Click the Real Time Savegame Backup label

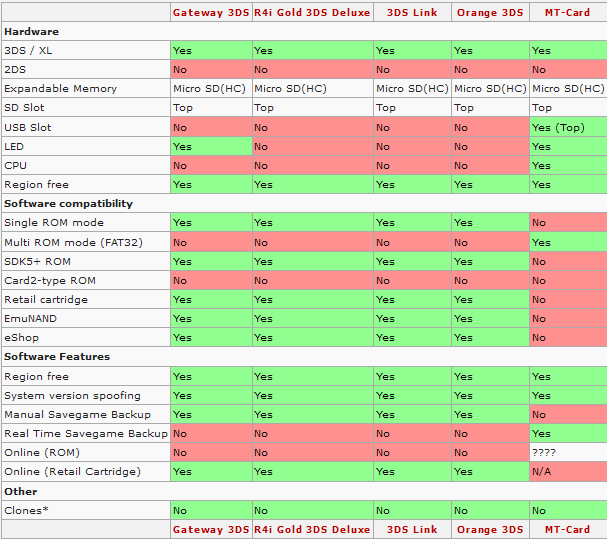[86, 433]
